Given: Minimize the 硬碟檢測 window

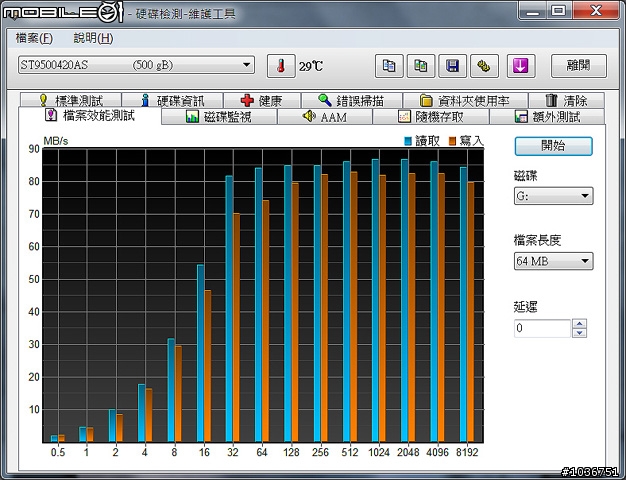Looking at the screenshot, I should tap(533, 10).
